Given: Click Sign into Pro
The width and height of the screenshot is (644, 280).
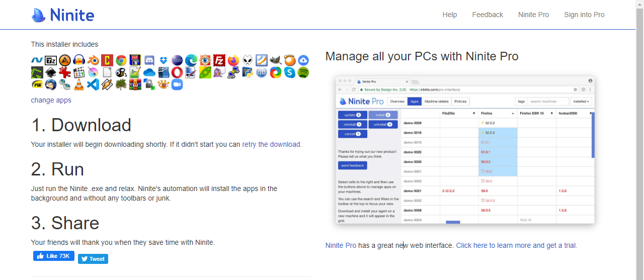Looking at the screenshot, I should pos(584,15).
